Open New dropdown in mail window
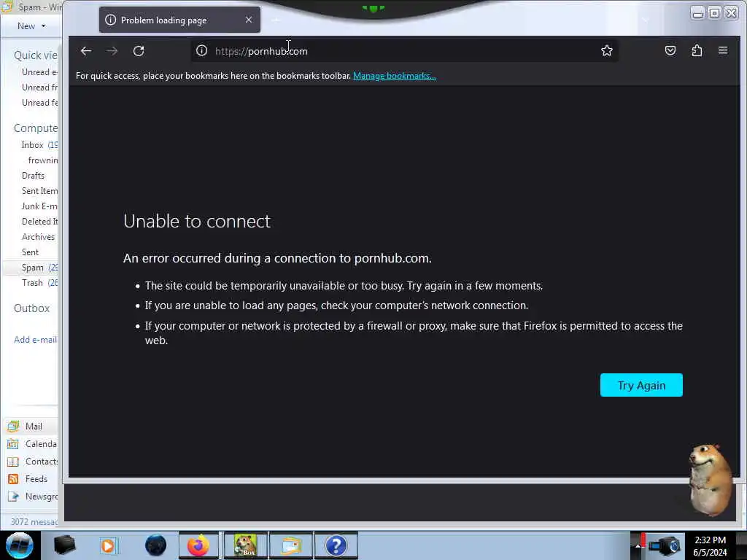 31,26
